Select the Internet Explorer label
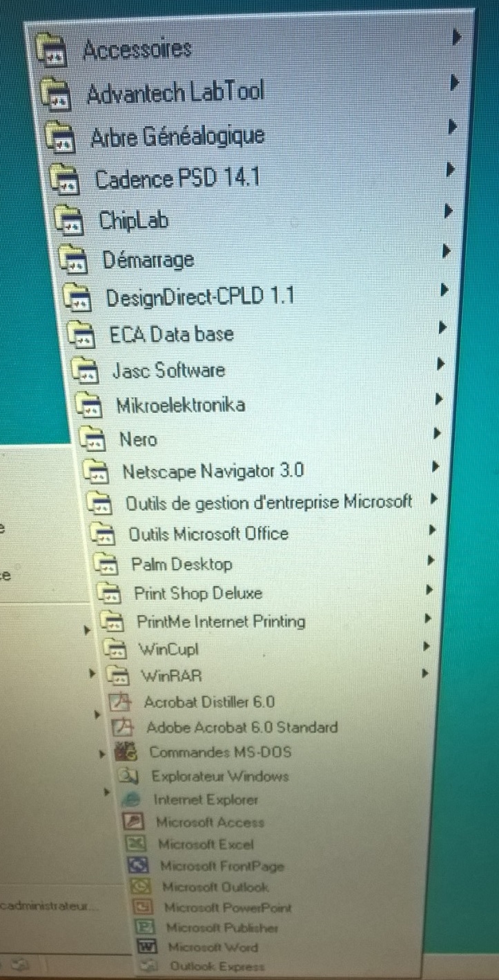The height and width of the screenshot is (980, 499). click(x=206, y=800)
